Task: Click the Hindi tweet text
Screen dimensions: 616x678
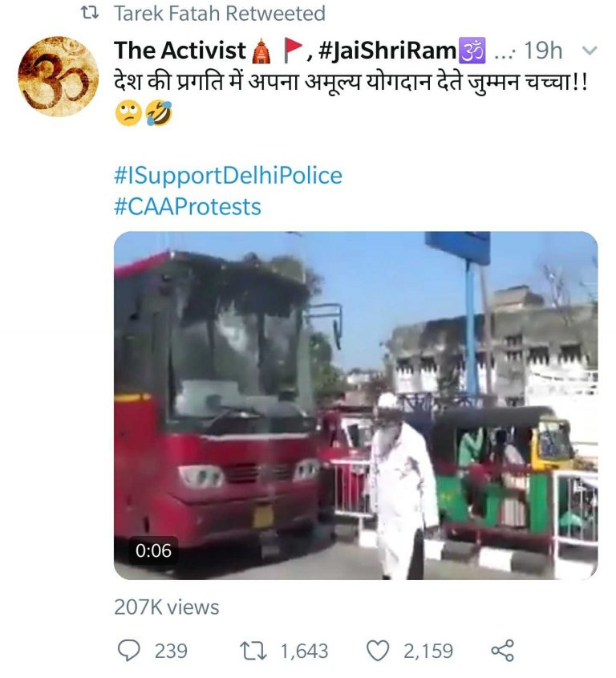Action: 351,83
